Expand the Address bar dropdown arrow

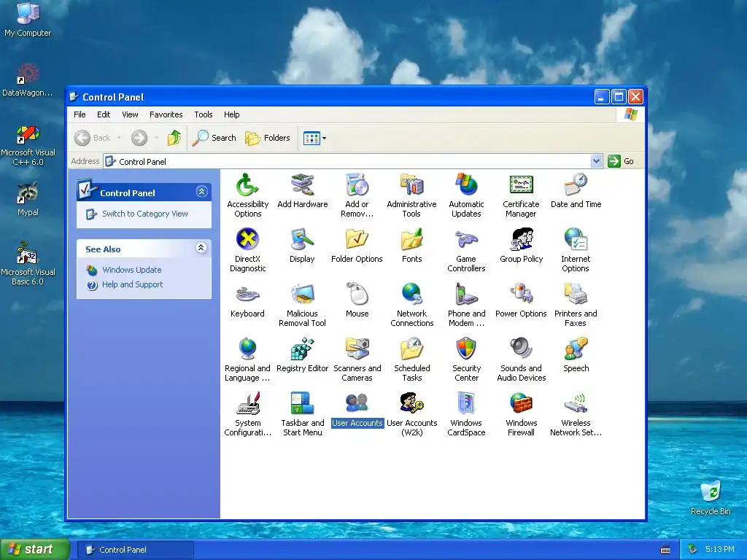pos(596,161)
